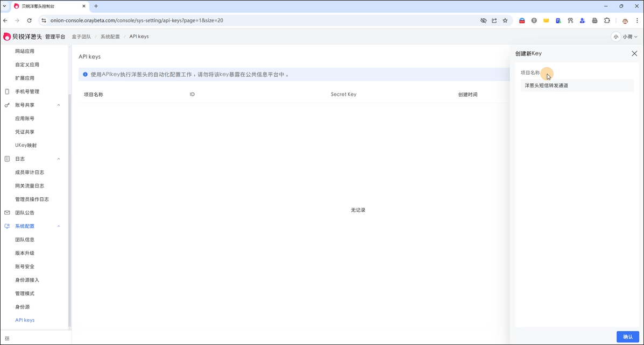Image resolution: width=644 pixels, height=345 pixels.
Task: Open 手机号管理 in the sidebar
Action: coord(27,92)
